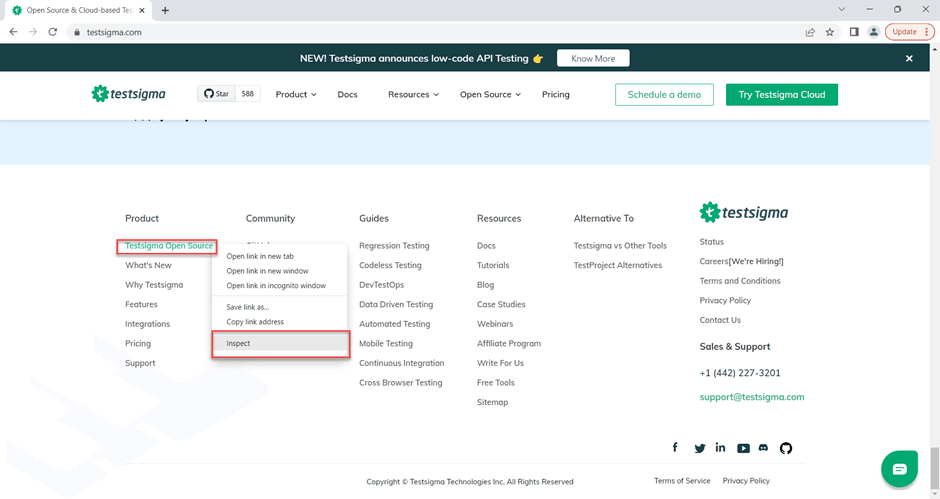Click the red Update button in Chrome
Viewport: 940px width, 499px height.
click(909, 32)
